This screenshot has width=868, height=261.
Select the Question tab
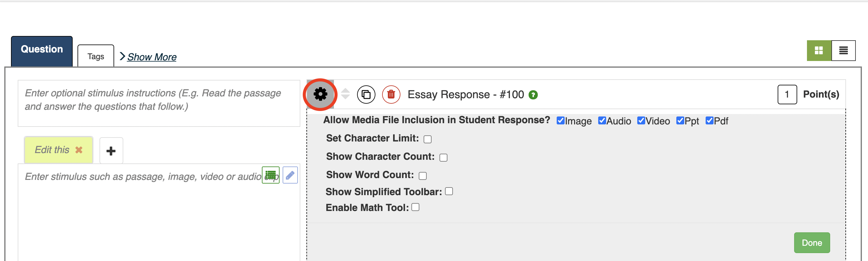(42, 49)
